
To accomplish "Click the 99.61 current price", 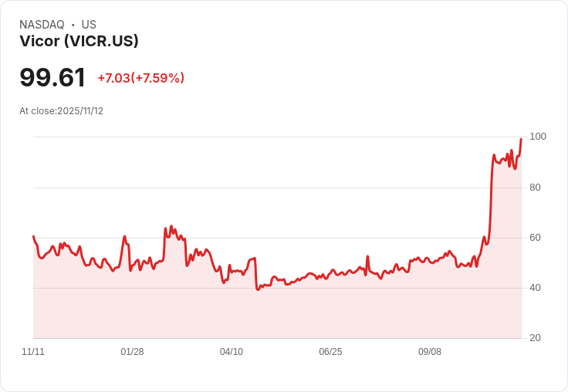I will pyautogui.click(x=52, y=78).
